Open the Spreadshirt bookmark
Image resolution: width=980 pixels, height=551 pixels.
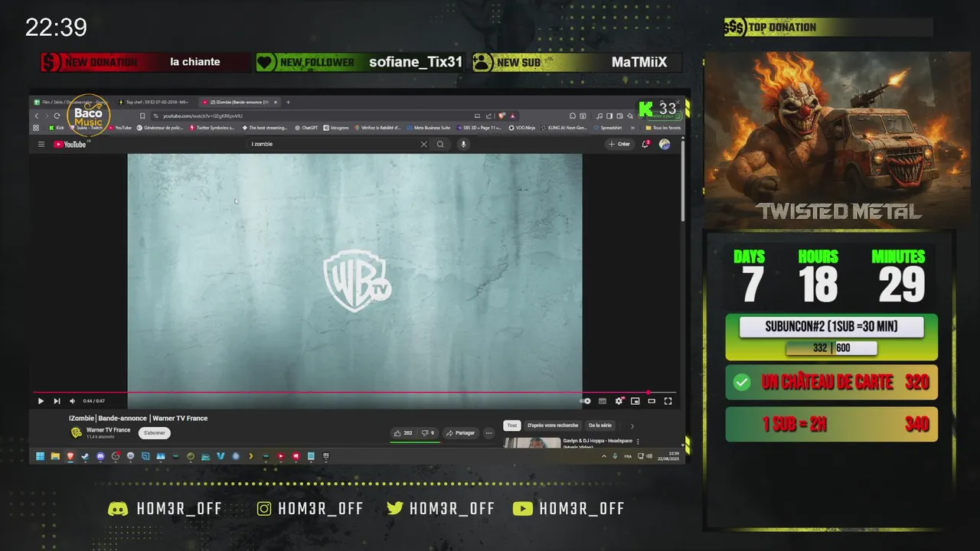click(608, 128)
